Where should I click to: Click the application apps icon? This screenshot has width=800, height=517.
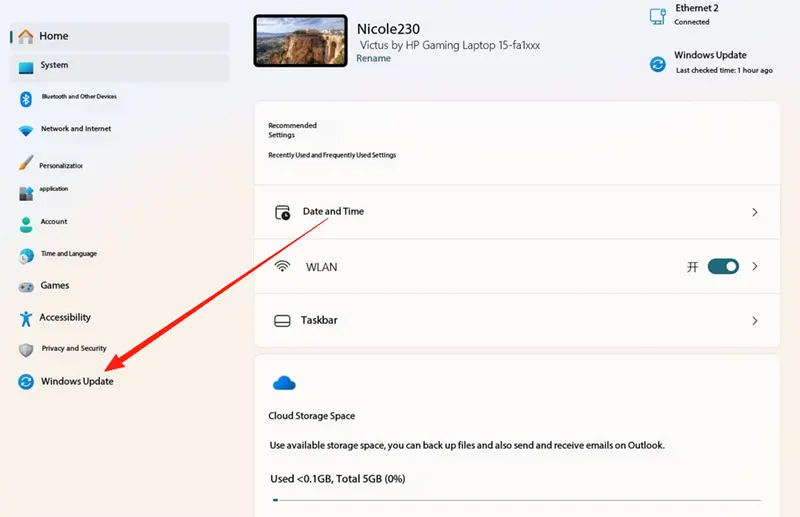coord(26,193)
